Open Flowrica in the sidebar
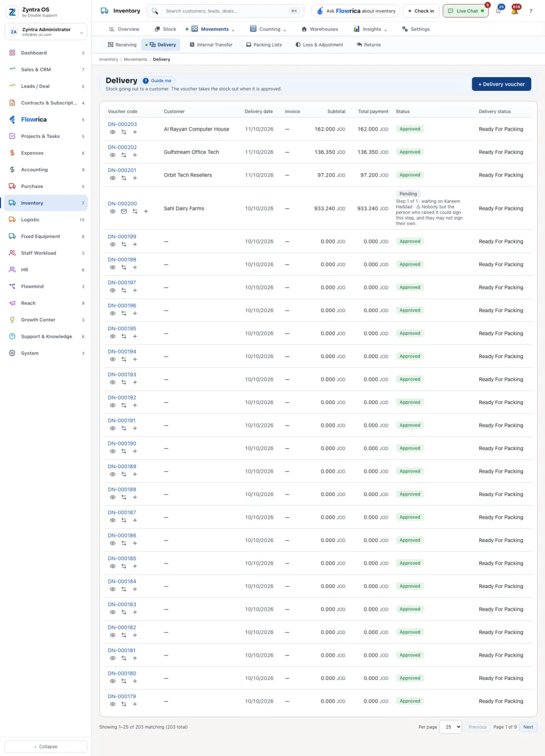The width and height of the screenshot is (545, 756). coord(46,120)
